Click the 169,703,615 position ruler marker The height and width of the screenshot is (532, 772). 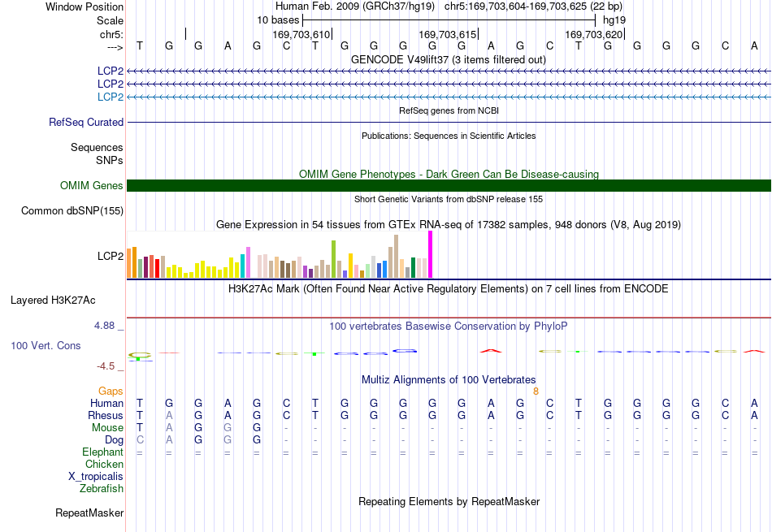[x=448, y=34]
